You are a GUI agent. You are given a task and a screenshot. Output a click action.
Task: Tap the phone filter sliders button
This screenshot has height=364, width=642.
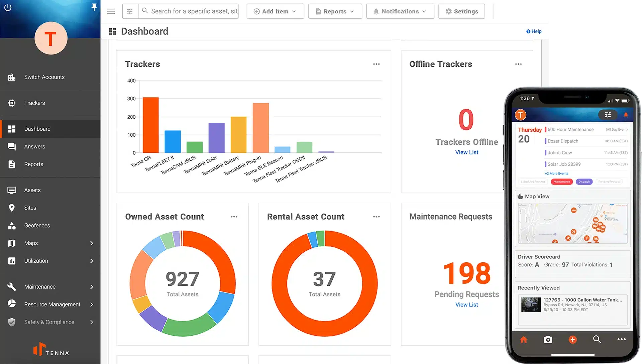click(x=608, y=115)
